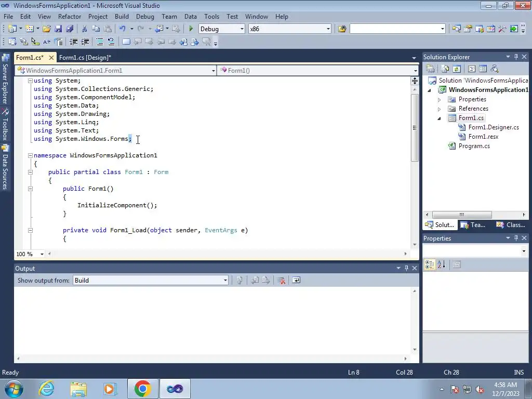The height and width of the screenshot is (399, 532).
Task: Decrease line indent in text editor toolbar
Action: (74, 42)
